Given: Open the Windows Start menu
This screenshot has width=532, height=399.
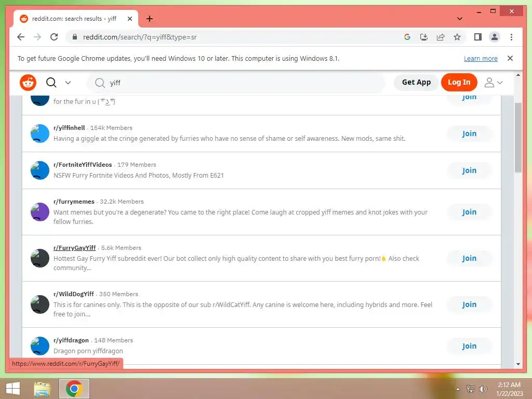Looking at the screenshot, I should click(x=13, y=389).
